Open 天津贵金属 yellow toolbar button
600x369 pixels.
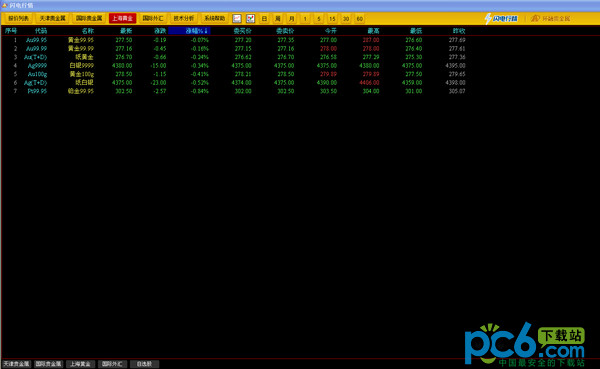[x=52, y=18]
